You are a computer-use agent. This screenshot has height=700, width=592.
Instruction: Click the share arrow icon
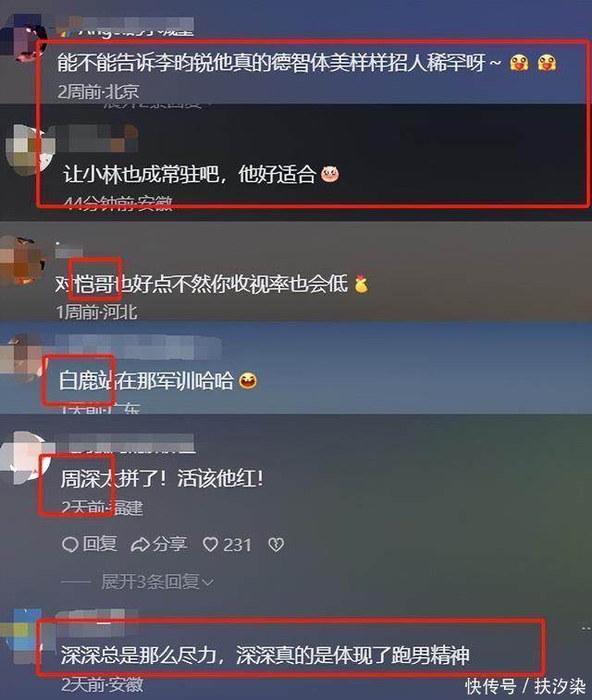pos(140,545)
